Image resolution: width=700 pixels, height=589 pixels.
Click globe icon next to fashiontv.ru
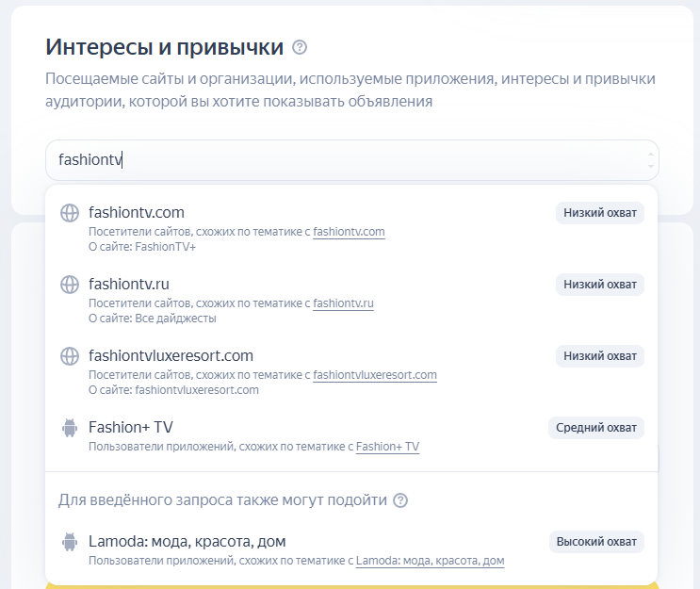[70, 285]
